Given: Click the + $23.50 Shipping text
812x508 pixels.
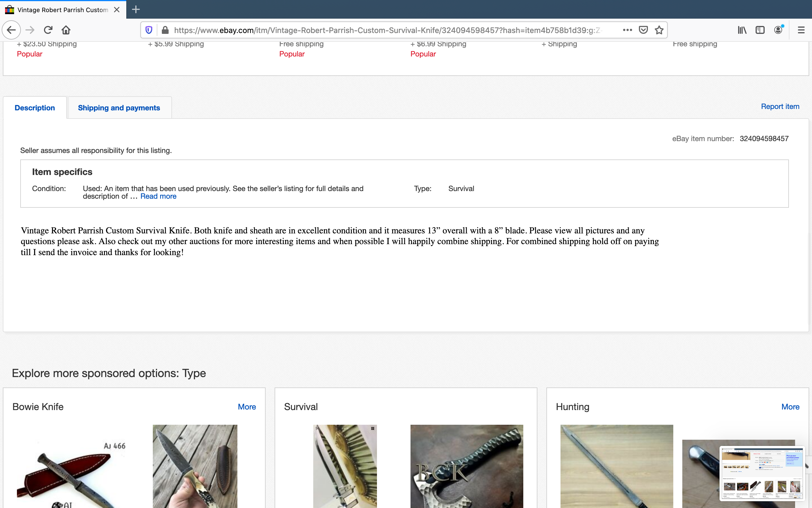Looking at the screenshot, I should pyautogui.click(x=47, y=44).
